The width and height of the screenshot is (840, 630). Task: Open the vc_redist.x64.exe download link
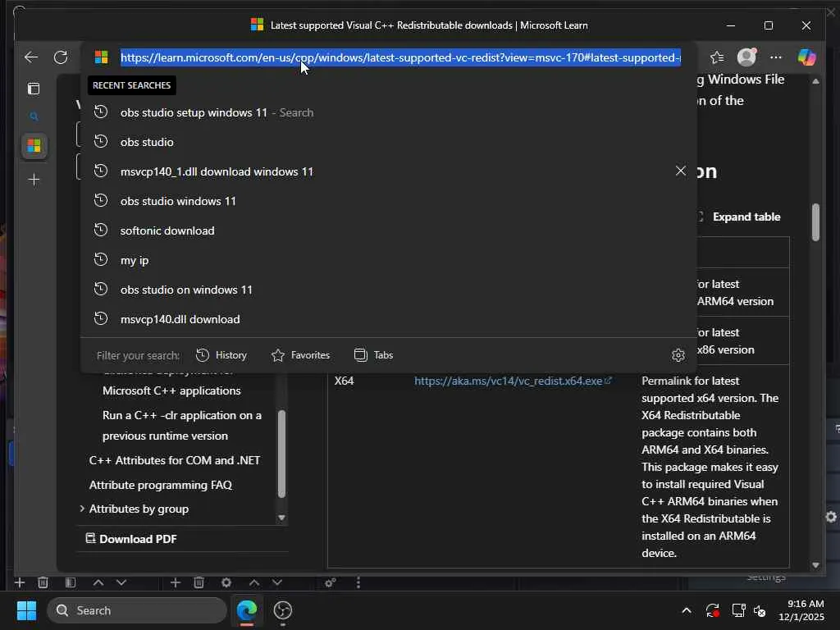(513, 381)
